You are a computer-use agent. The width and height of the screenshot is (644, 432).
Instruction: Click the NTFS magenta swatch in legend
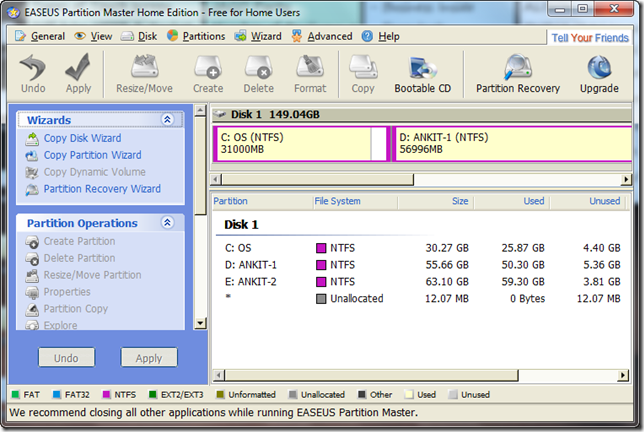(x=106, y=395)
